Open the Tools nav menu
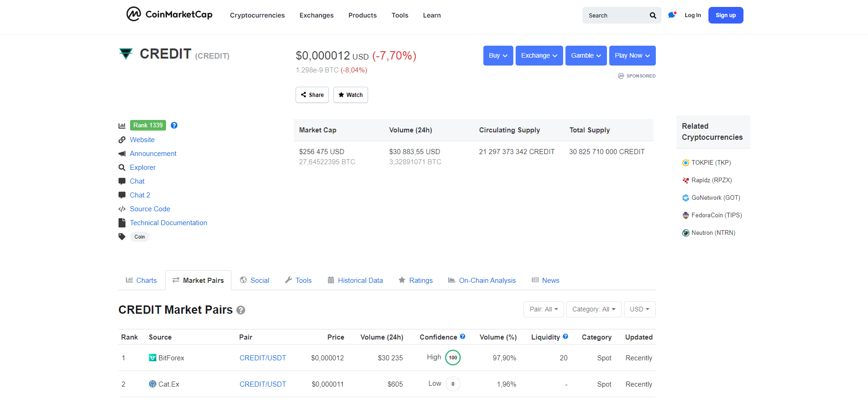Viewport: 868px width, 400px height. tap(400, 15)
